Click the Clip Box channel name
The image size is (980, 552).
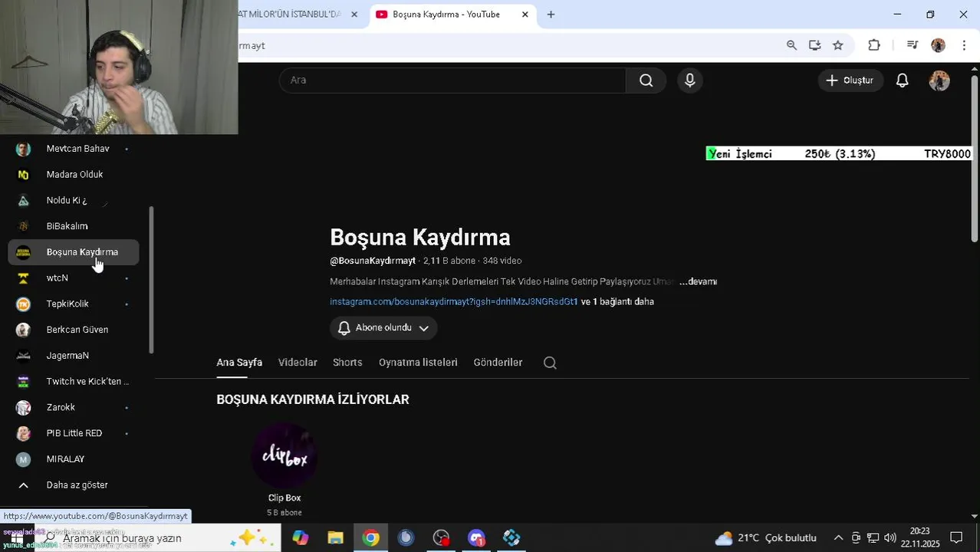(x=284, y=498)
